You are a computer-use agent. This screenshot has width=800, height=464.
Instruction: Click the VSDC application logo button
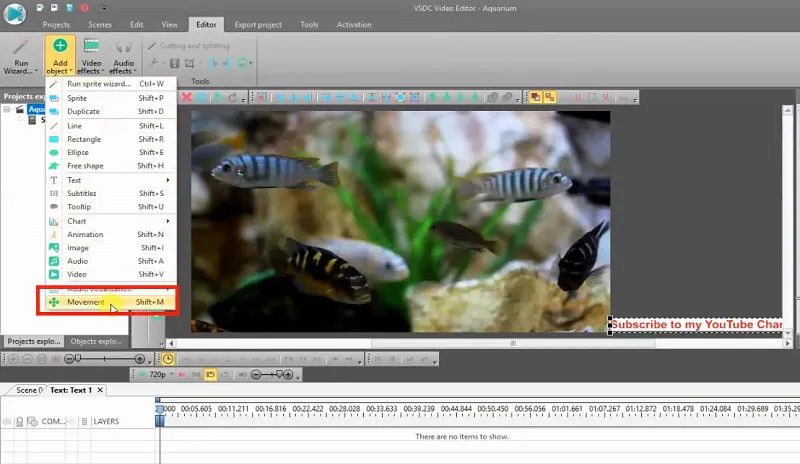(14, 13)
